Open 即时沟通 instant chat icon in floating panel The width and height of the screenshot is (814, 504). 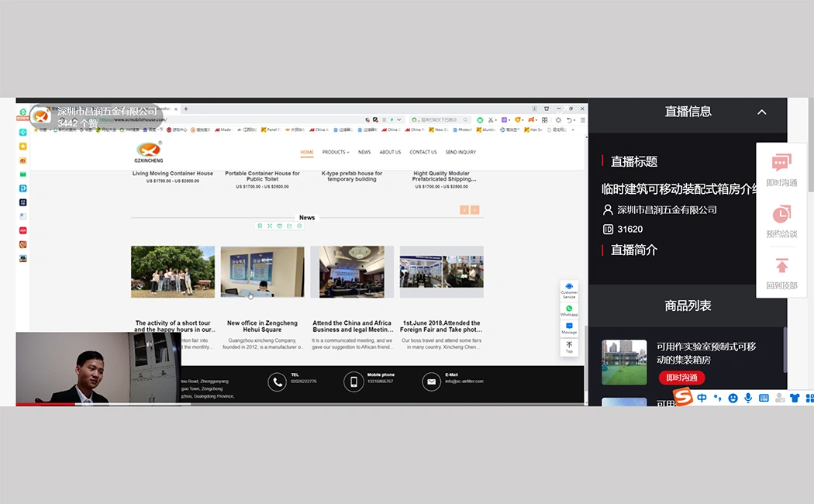pos(781,163)
